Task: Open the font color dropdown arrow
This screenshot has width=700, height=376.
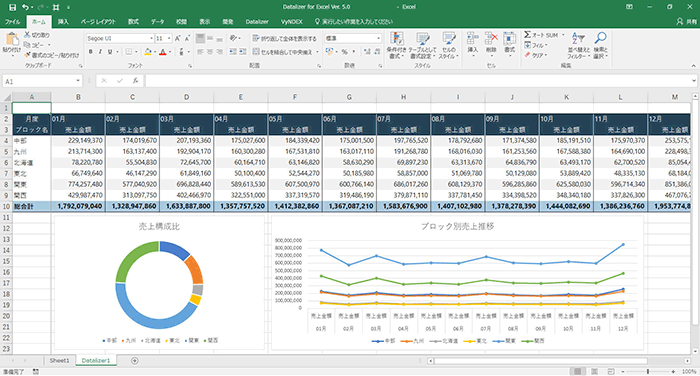Action: (170, 52)
